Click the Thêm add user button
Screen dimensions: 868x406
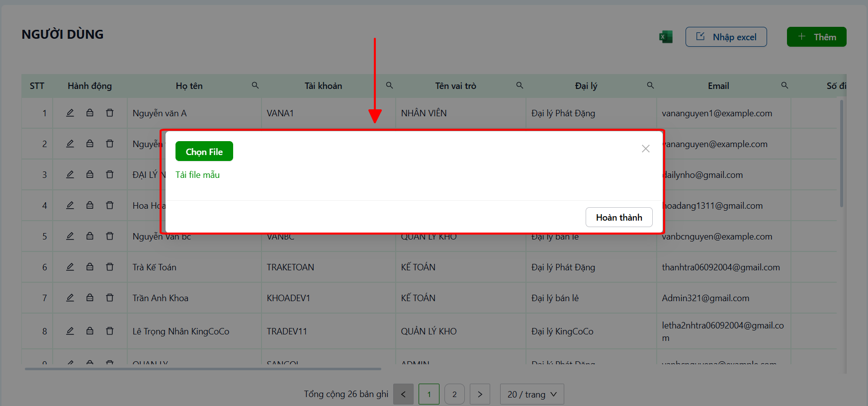816,37
